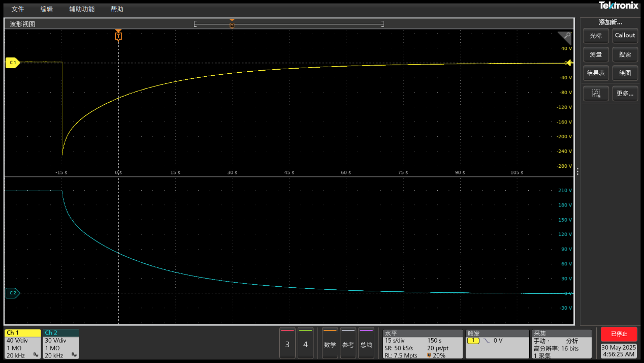Add a measurement with 测量 button
This screenshot has width=644, height=363.
pyautogui.click(x=596, y=54)
